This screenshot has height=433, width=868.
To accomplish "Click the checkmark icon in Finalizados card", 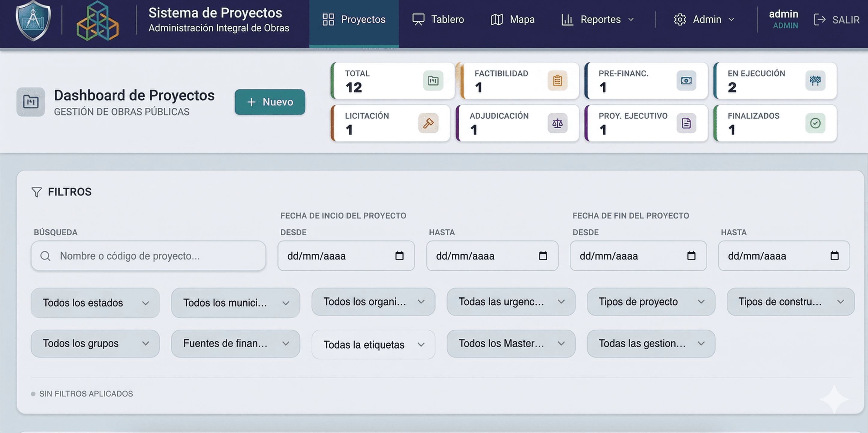I will click(x=815, y=123).
